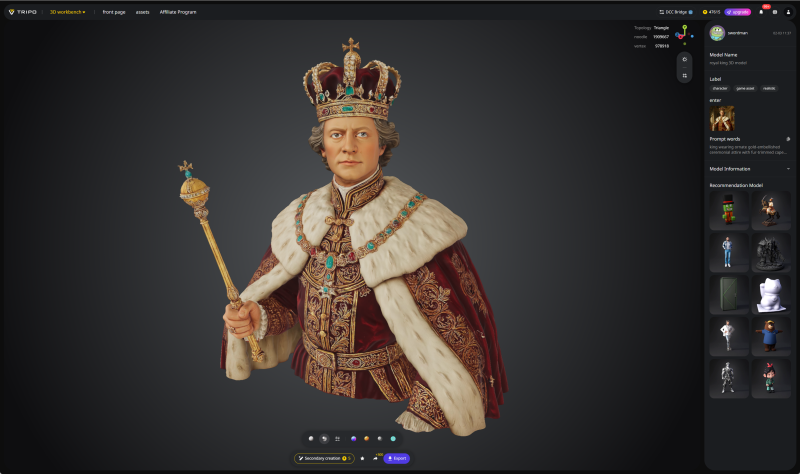Screen dimensions: 800x474
Task: Open the white suit figure recommendation
Action: [x=729, y=336]
